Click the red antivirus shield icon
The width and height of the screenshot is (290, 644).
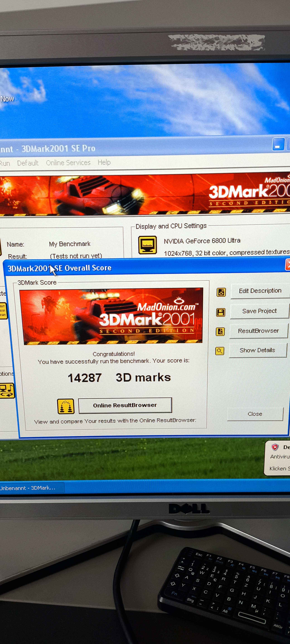pyautogui.click(x=275, y=447)
